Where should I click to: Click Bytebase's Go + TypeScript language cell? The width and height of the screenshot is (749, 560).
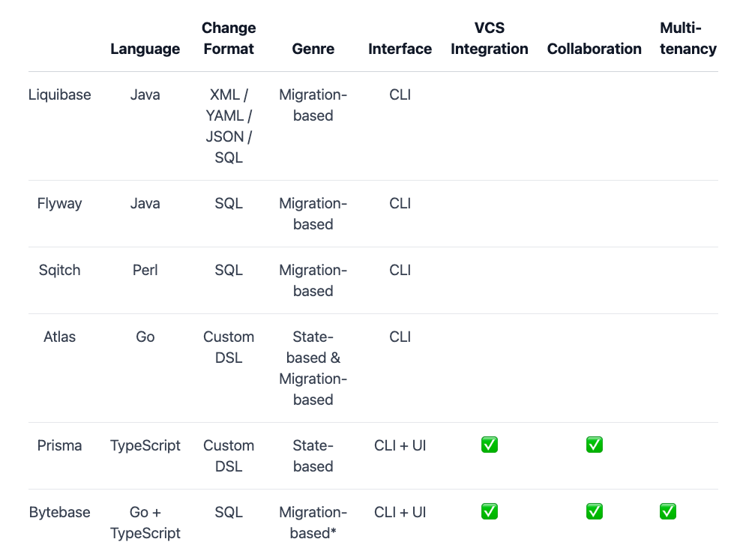145,523
